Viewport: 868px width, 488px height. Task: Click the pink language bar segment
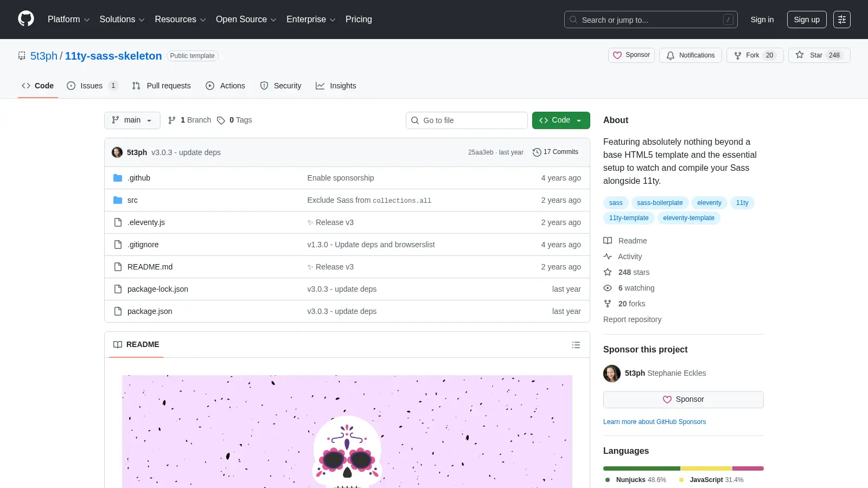pos(748,468)
